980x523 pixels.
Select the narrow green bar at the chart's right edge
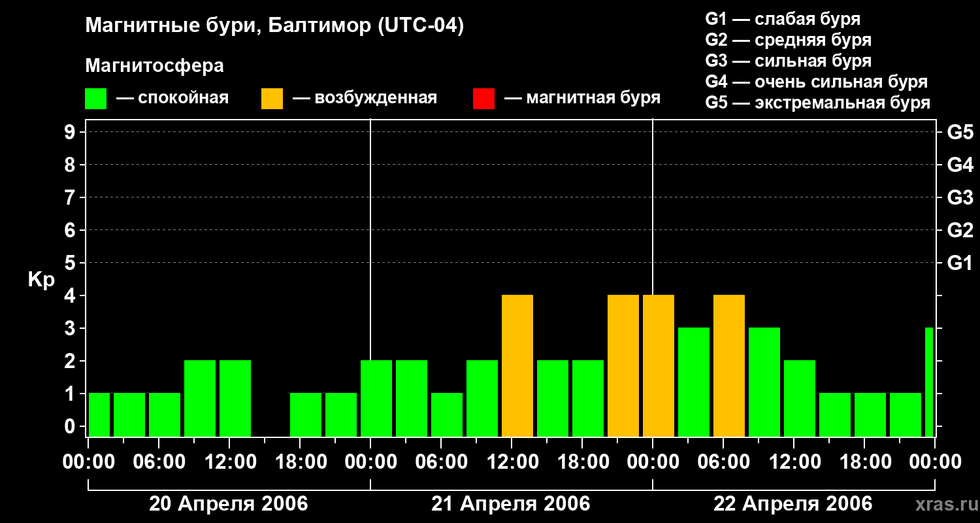click(x=929, y=382)
